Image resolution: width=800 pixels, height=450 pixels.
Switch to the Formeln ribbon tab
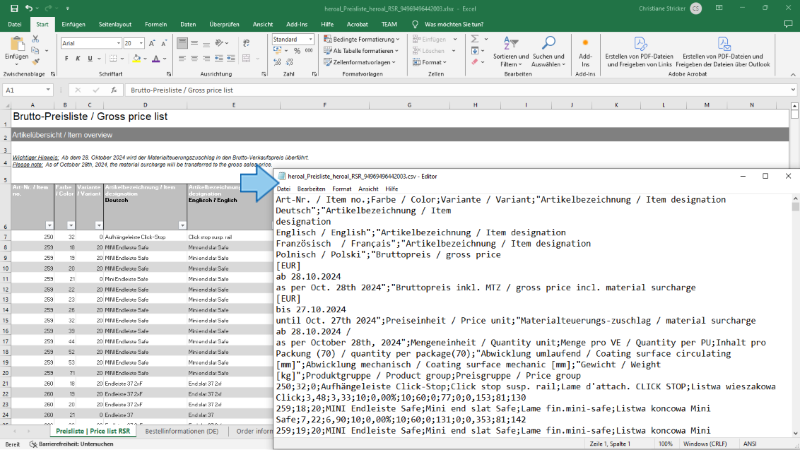coord(156,24)
